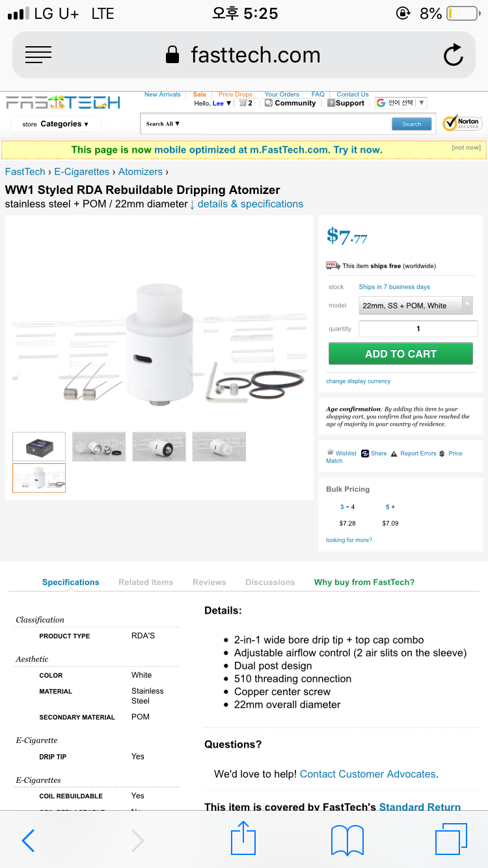488x868 pixels.
Task: Open the Google language selection dropdown
Action: pos(401,103)
